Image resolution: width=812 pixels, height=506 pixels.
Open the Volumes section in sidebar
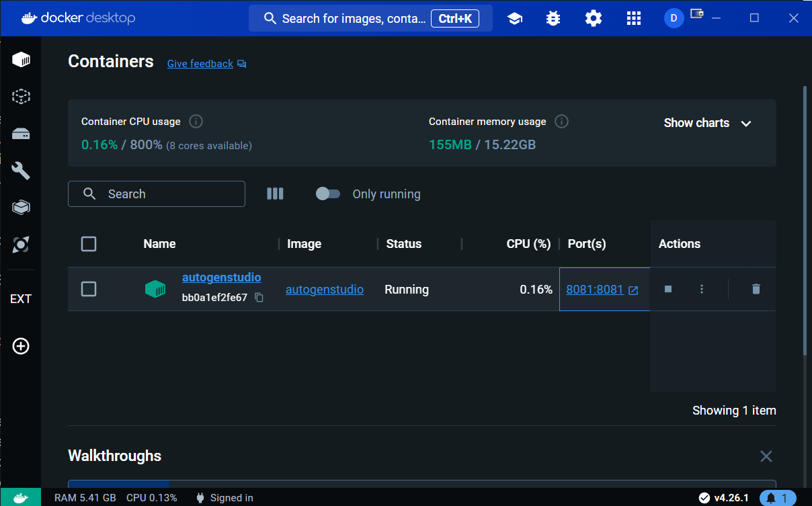coord(21,134)
